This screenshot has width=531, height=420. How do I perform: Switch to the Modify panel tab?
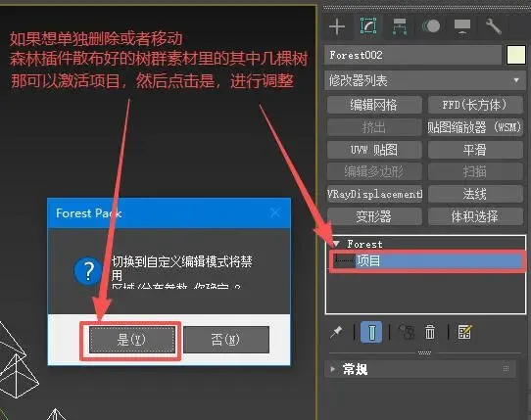coord(368,25)
